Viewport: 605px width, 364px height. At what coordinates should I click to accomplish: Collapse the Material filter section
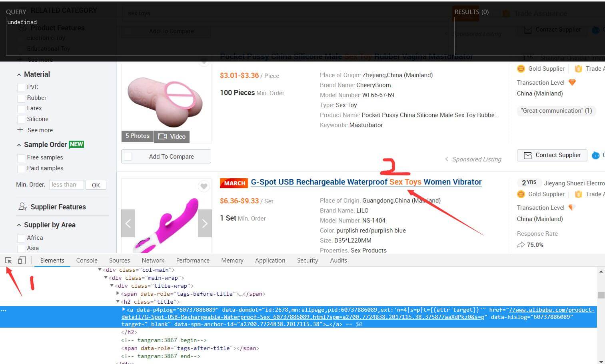point(19,75)
